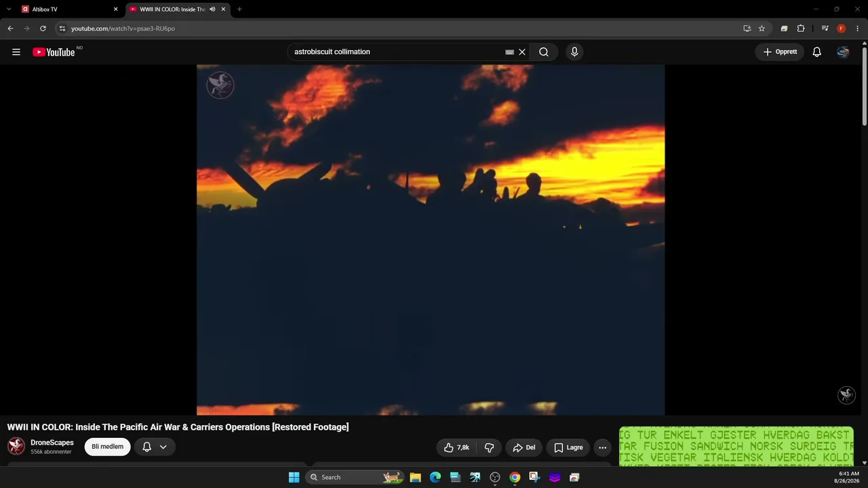The width and height of the screenshot is (868, 488).
Task: Close the WWII IN COLOR tab
Action: pyautogui.click(x=223, y=9)
